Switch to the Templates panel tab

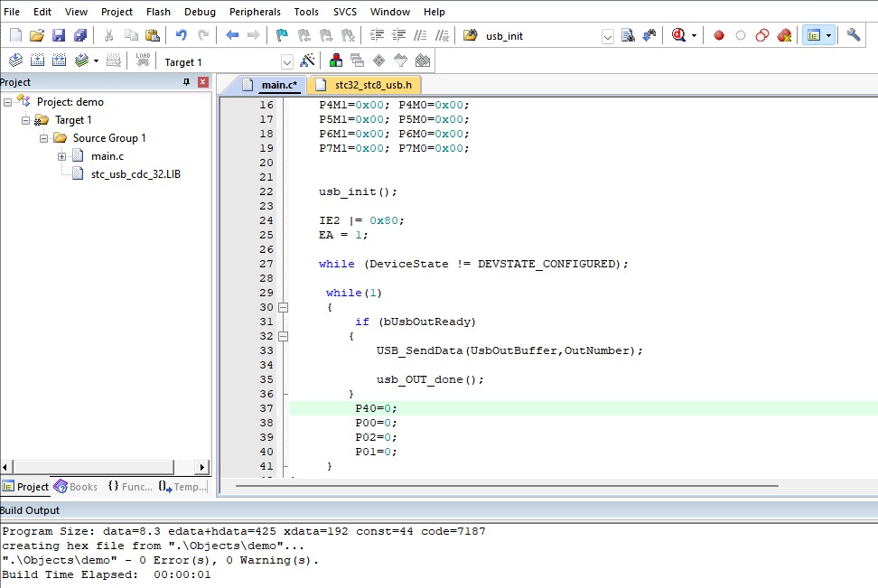coord(182,487)
